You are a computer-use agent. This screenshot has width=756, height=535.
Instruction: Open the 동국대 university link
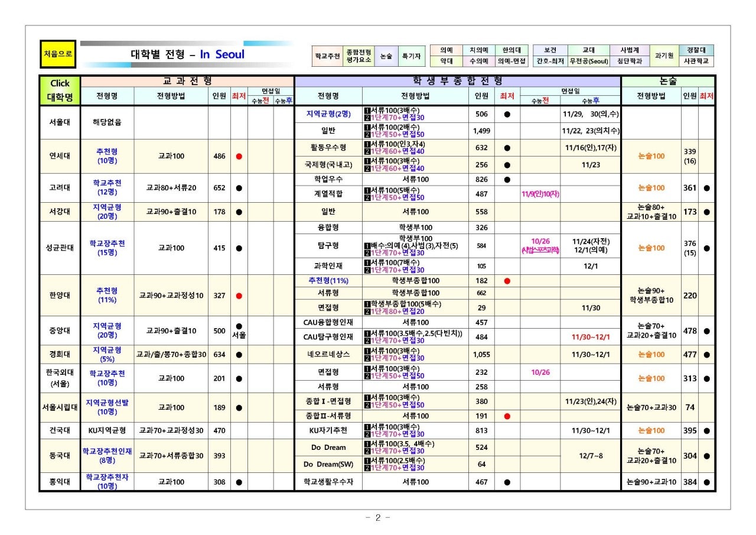pyautogui.click(x=60, y=456)
